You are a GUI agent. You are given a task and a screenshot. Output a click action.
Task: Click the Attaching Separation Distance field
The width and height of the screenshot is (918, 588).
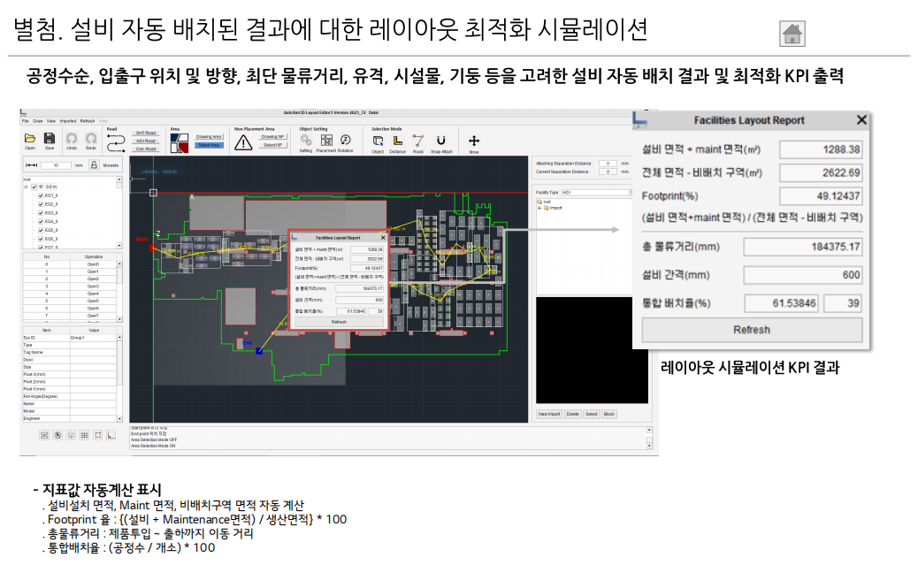coord(607,164)
